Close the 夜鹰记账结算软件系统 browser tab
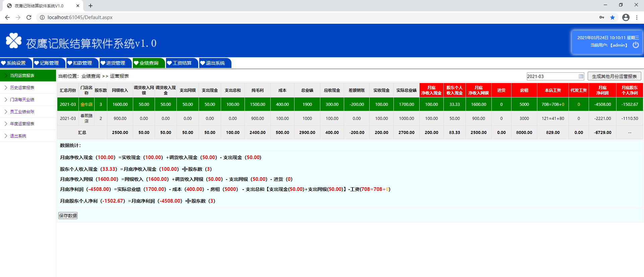Screen dimensions: 644x277 coord(78,6)
